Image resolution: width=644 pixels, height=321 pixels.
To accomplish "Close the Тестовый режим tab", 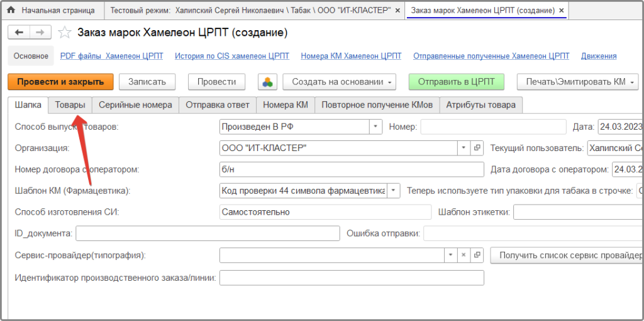I will (x=397, y=10).
